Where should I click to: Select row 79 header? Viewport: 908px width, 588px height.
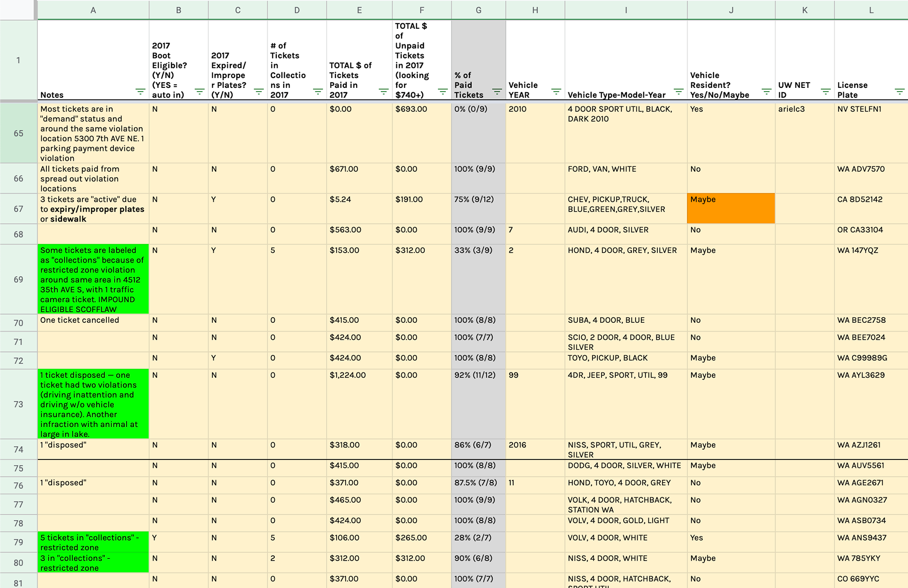pos(18,542)
